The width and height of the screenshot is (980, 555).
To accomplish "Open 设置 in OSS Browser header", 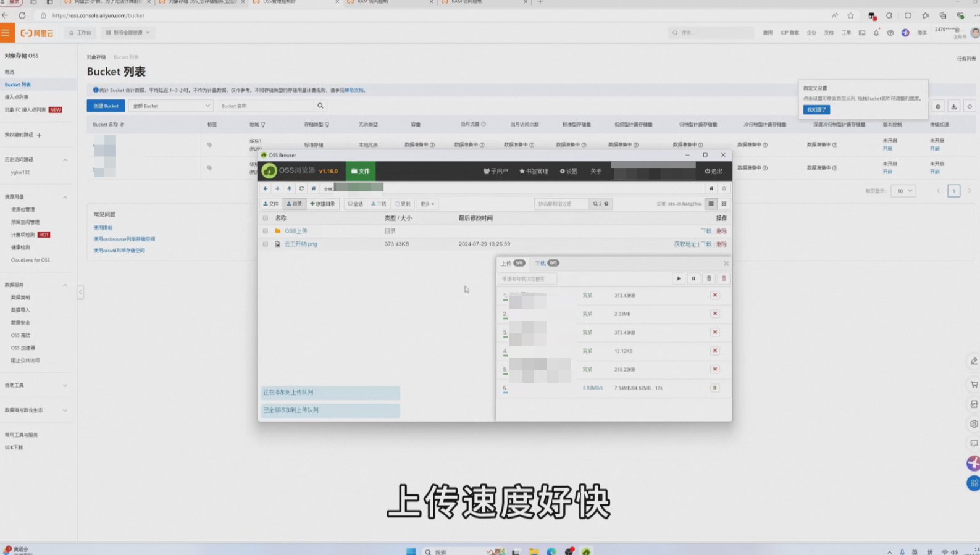I will [569, 171].
